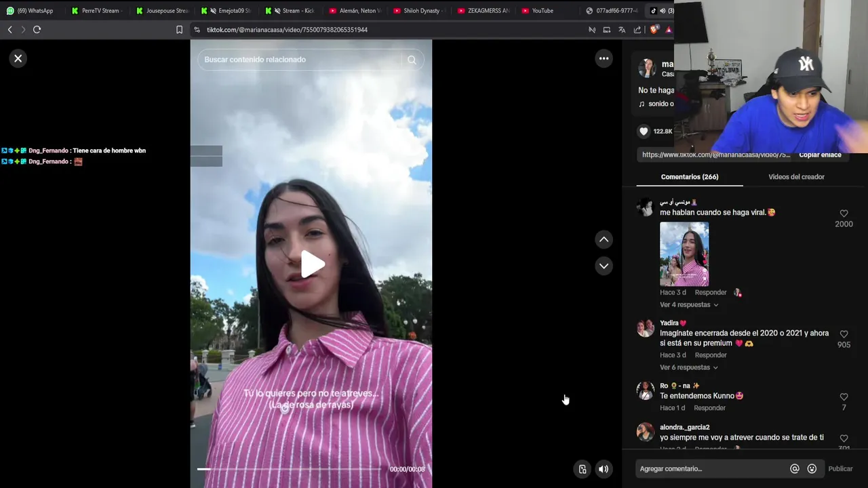This screenshot has height=488, width=868.
Task: Click the Brave shield icon
Action: pos(654,30)
